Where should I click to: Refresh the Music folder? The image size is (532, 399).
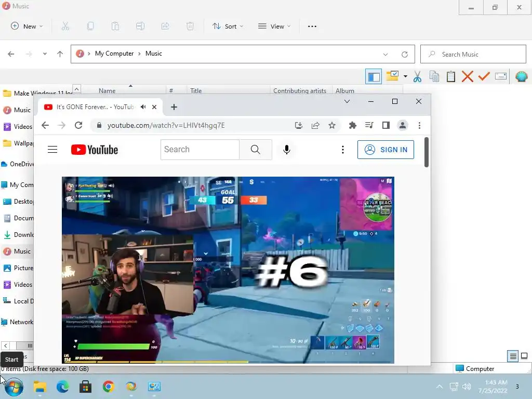tap(404, 54)
